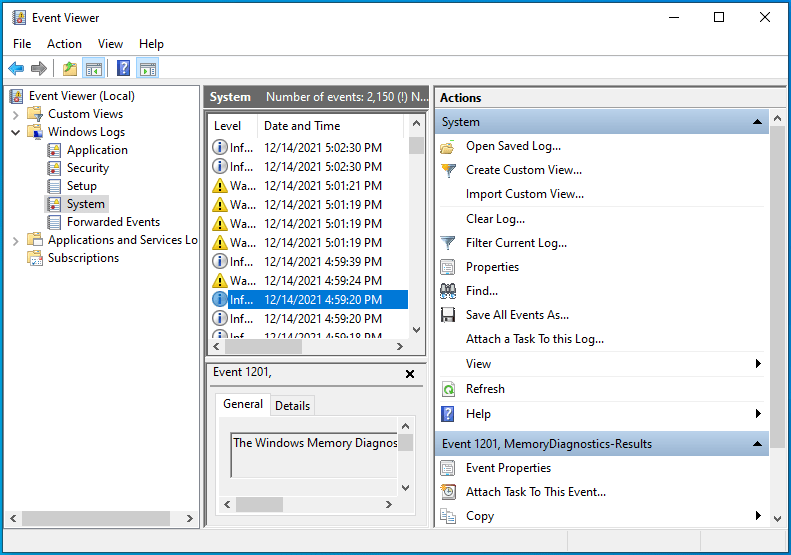
Task: Select the Setup log in the tree
Action: click(x=82, y=186)
